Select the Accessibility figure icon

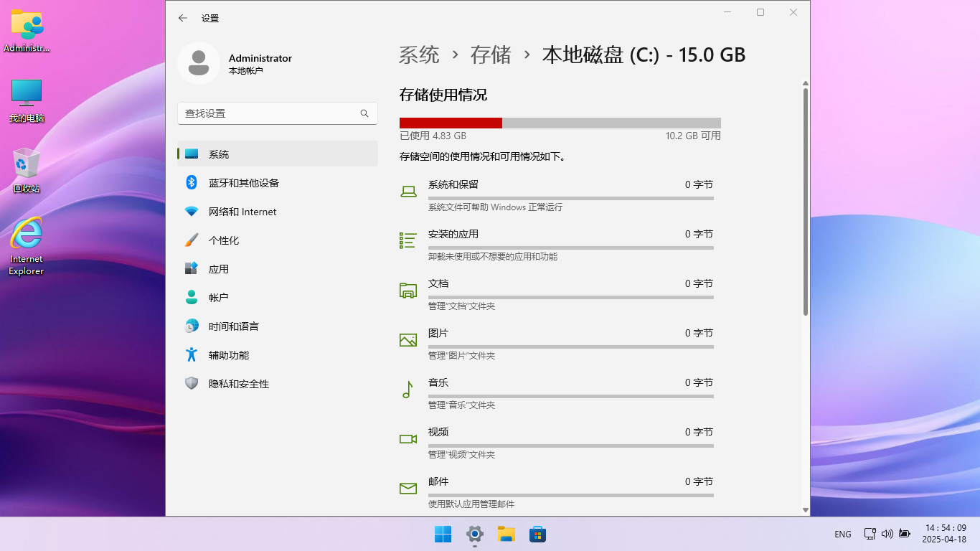point(192,354)
